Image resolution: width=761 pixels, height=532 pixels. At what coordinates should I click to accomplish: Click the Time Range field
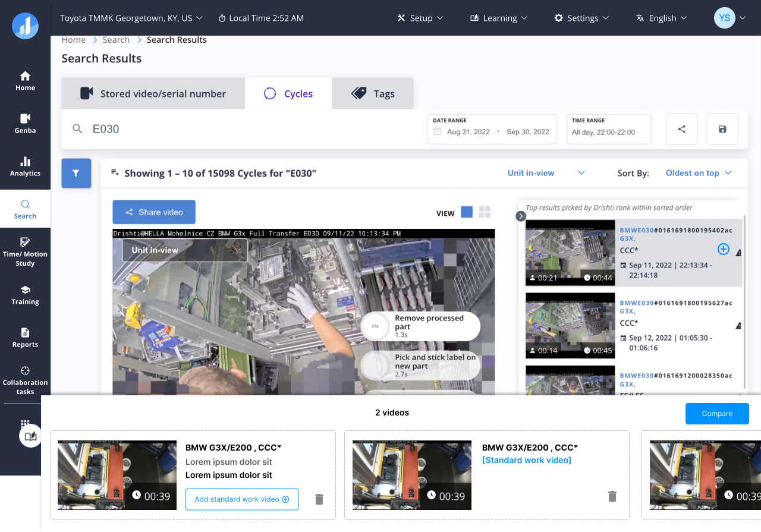pos(609,129)
